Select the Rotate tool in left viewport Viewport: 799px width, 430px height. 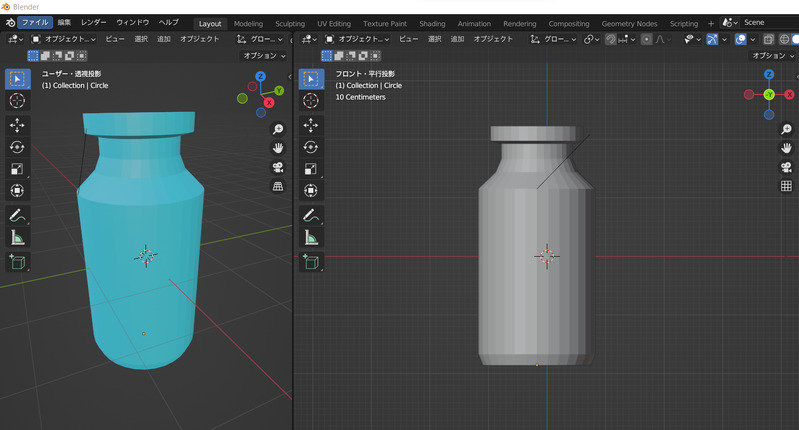17,147
